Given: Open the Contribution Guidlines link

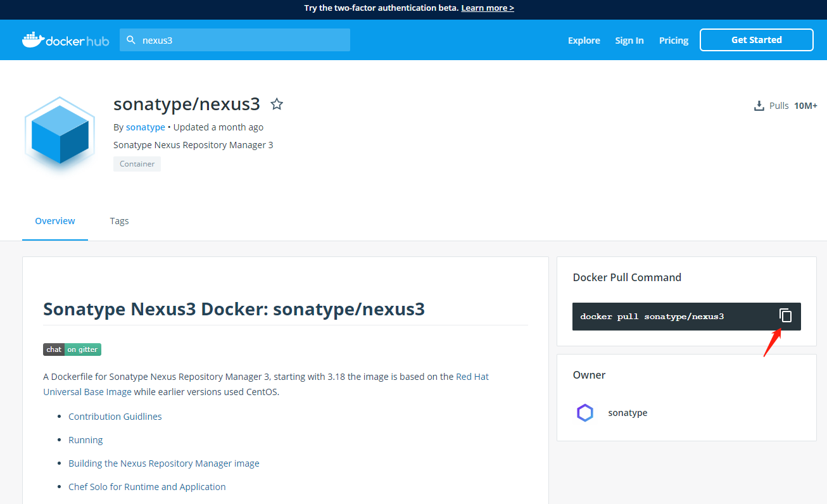Looking at the screenshot, I should point(115,417).
